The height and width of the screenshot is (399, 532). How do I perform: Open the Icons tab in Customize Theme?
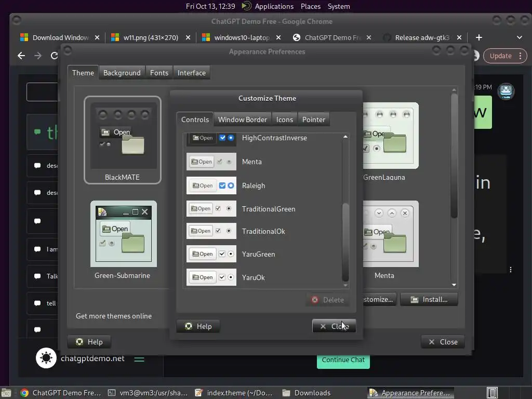click(x=284, y=119)
